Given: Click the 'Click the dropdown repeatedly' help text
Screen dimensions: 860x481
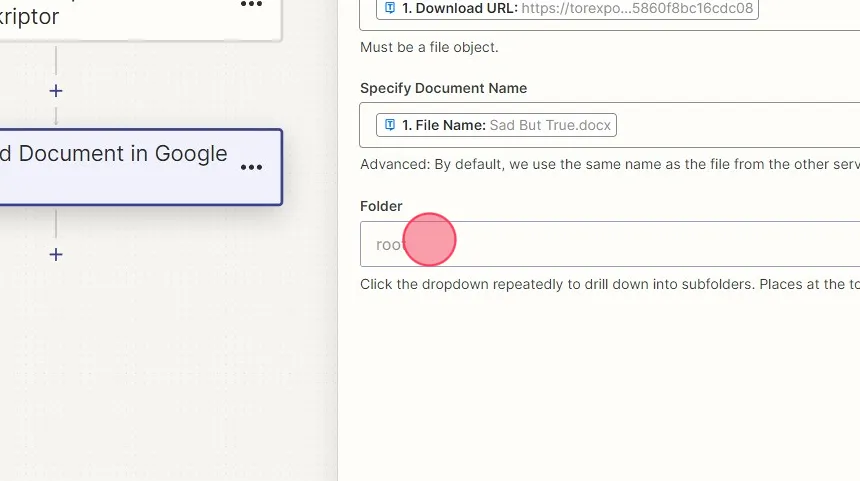Looking at the screenshot, I should tap(610, 284).
